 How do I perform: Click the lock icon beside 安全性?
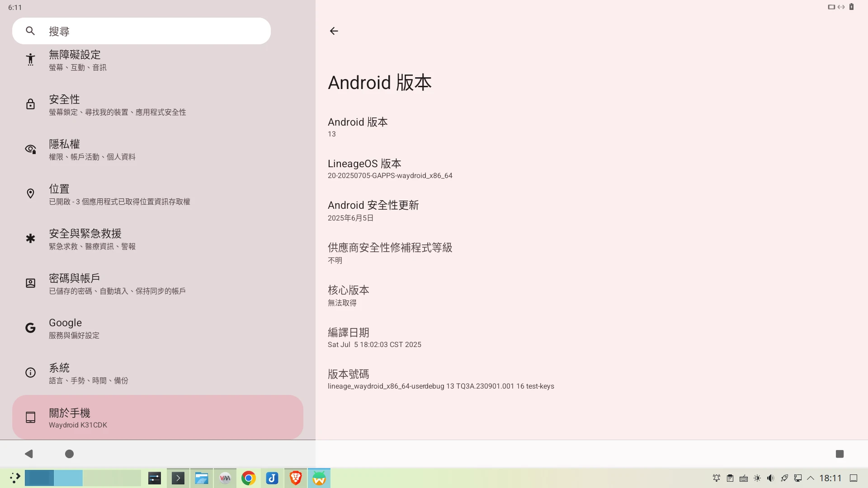[30, 104]
